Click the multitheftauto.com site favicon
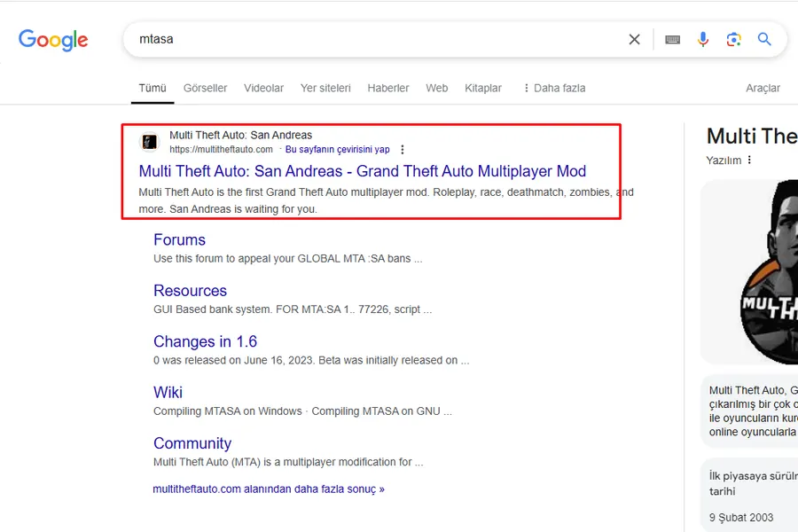This screenshot has width=798, height=532. pyautogui.click(x=150, y=142)
